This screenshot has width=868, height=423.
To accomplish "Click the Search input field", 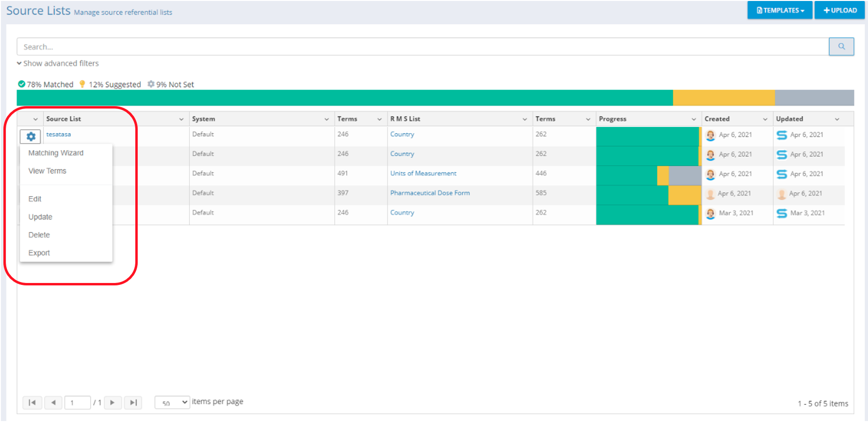I will point(422,47).
